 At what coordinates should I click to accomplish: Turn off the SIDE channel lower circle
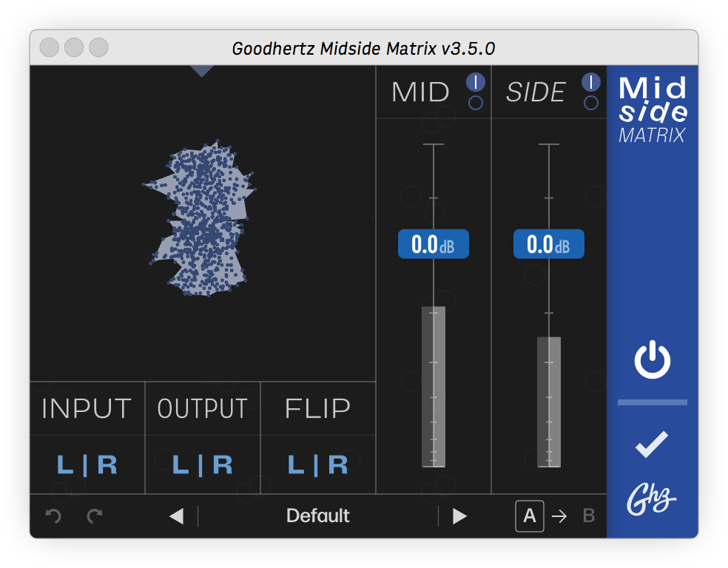tap(590, 103)
